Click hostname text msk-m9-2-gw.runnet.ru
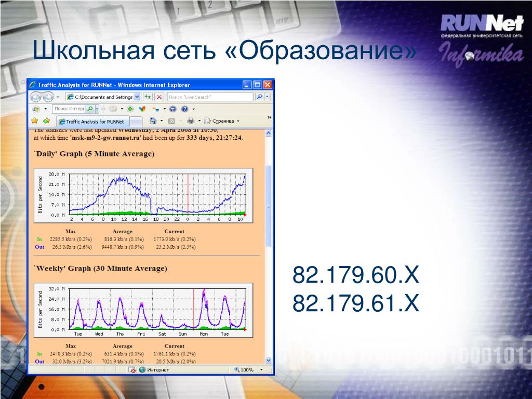The width and height of the screenshot is (532, 399). point(105,138)
